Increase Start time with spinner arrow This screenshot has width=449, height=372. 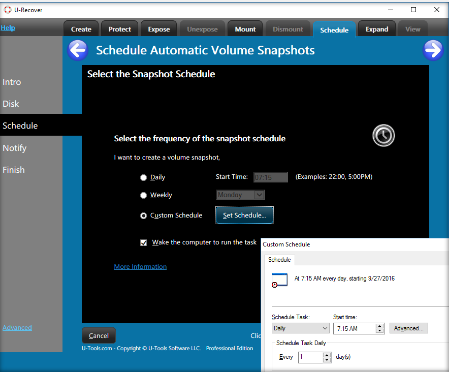(x=380, y=326)
